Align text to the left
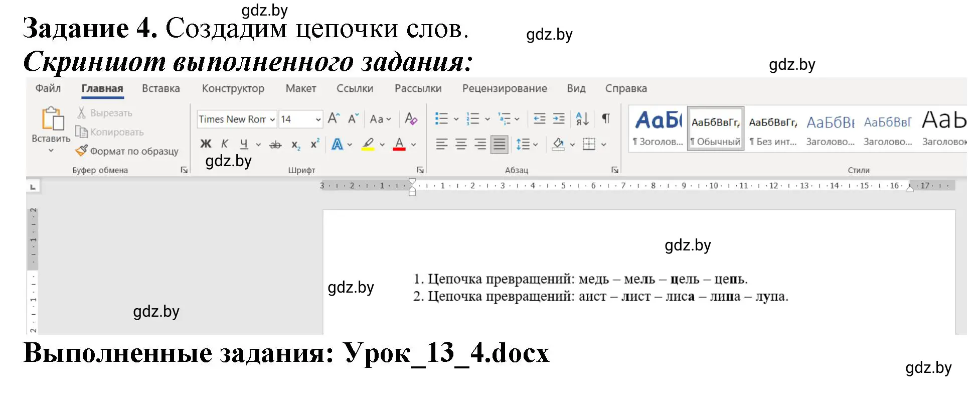The width and height of the screenshot is (980, 395). point(441,145)
